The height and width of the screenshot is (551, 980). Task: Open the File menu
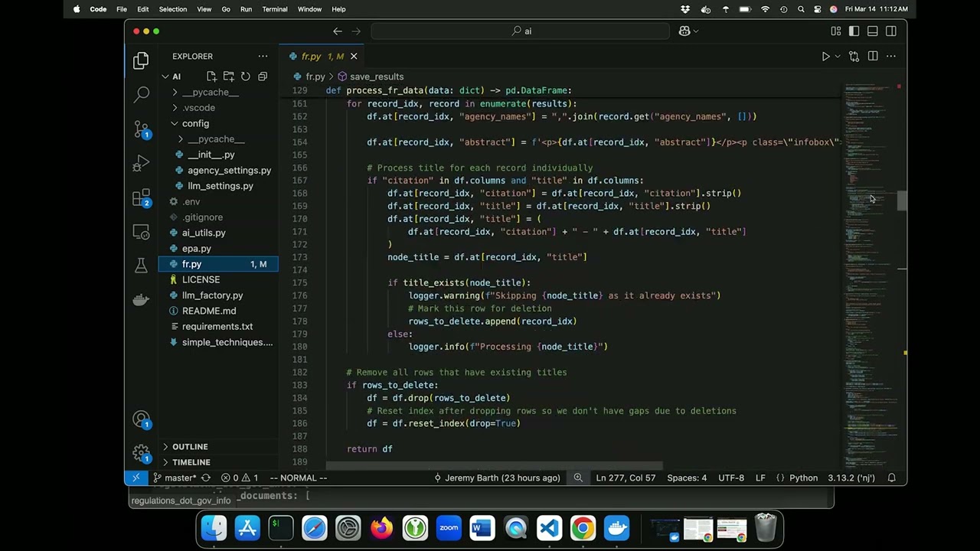(122, 9)
